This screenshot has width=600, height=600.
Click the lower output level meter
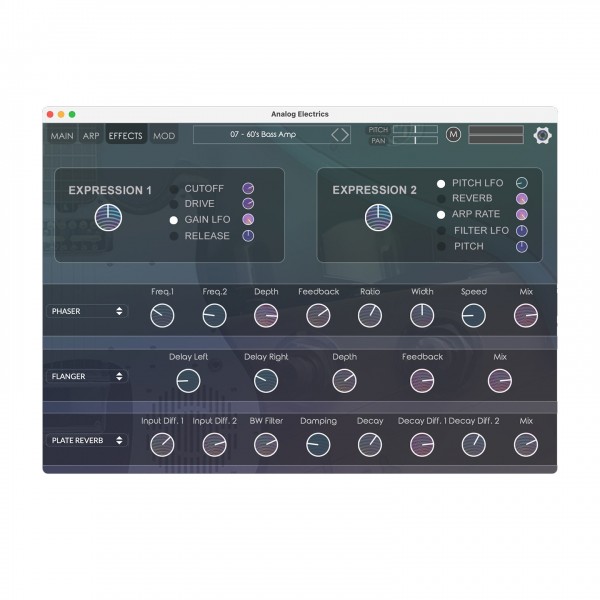(496, 139)
